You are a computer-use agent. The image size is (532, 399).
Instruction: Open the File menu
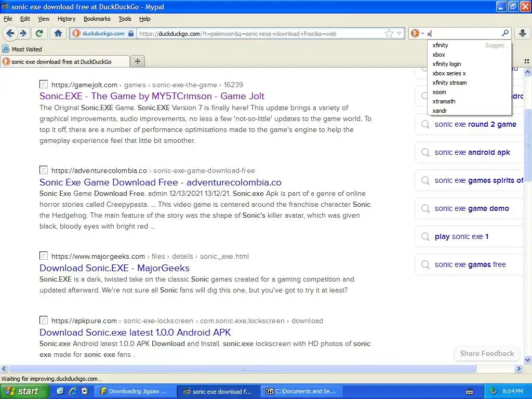[x=7, y=19]
